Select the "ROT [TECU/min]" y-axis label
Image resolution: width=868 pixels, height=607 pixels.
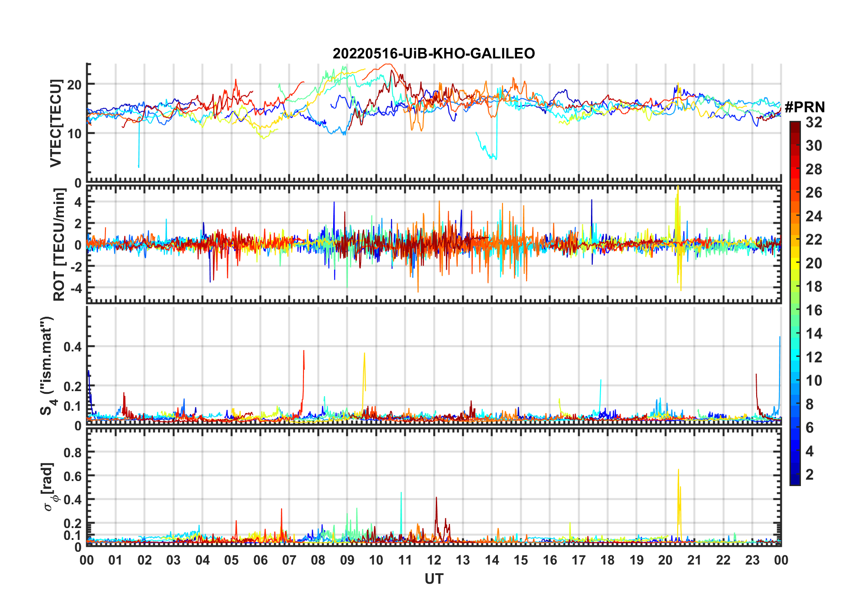click(x=59, y=245)
